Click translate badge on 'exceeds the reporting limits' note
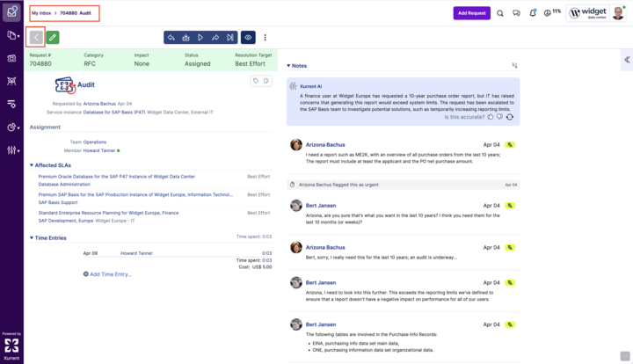The image size is (633, 364). point(510,282)
